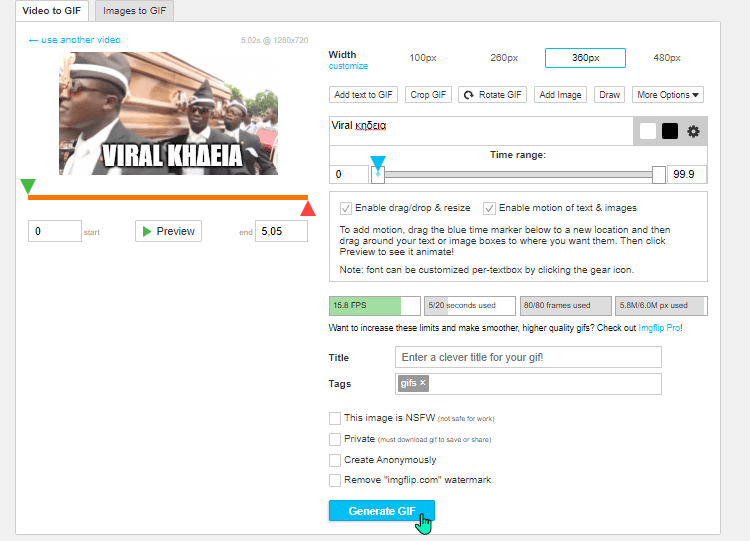Click the time range 99.9 field

tap(687, 174)
